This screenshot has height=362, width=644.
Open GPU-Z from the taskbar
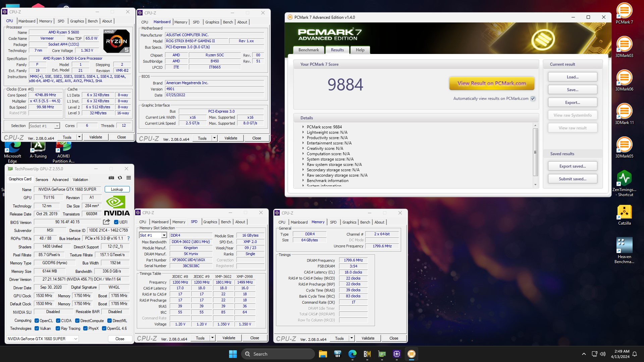[x=382, y=354]
